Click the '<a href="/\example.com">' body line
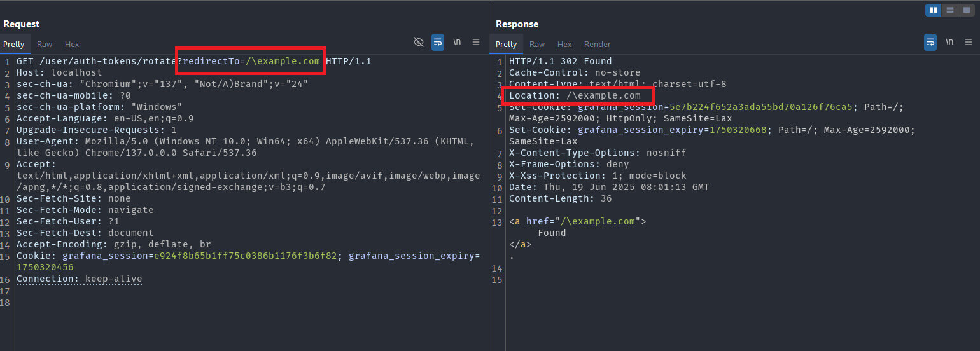 coord(577,222)
